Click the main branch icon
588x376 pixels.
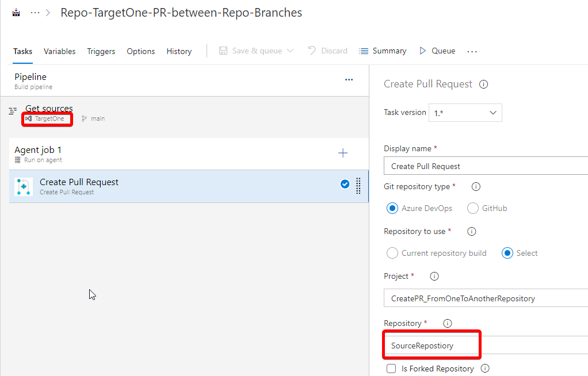coord(84,119)
